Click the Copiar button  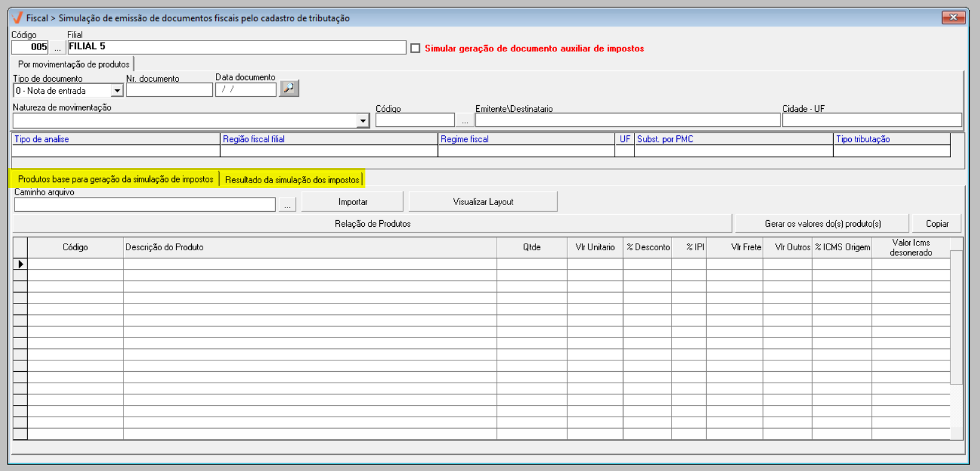tap(936, 224)
